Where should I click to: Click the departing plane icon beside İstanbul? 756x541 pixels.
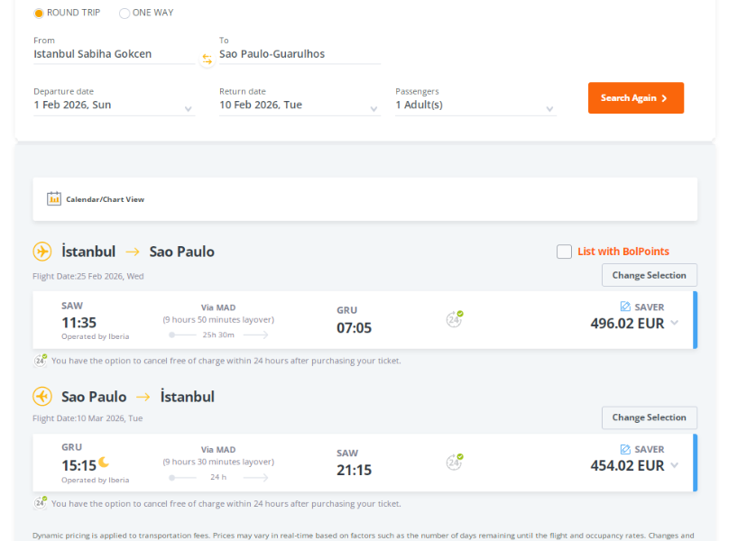[x=42, y=252]
